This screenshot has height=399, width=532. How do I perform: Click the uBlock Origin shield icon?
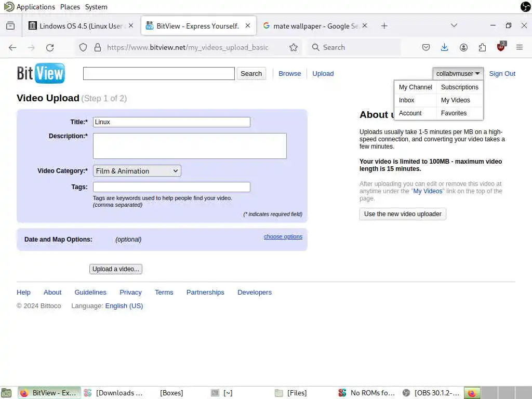pyautogui.click(x=501, y=47)
